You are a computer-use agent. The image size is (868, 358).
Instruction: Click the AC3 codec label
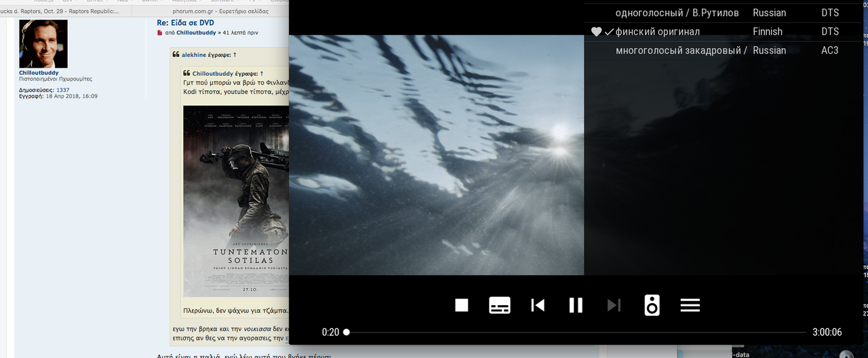(x=830, y=50)
